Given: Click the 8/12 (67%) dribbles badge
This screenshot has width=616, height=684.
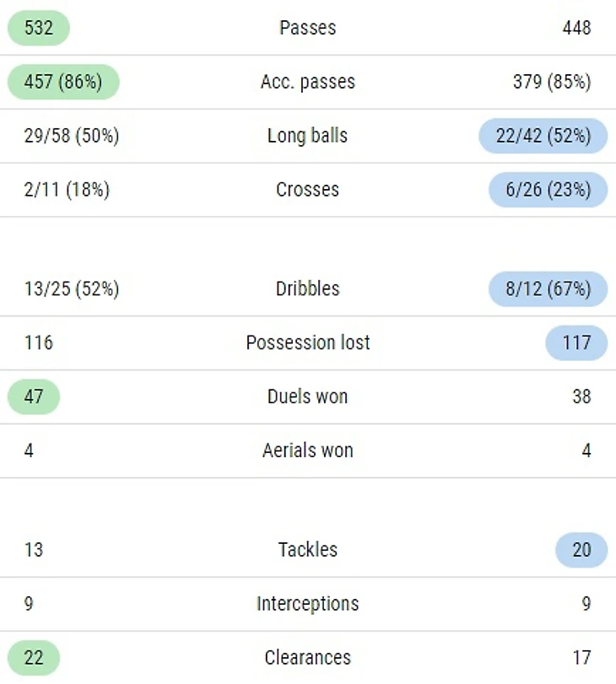Looking at the screenshot, I should (548, 288).
